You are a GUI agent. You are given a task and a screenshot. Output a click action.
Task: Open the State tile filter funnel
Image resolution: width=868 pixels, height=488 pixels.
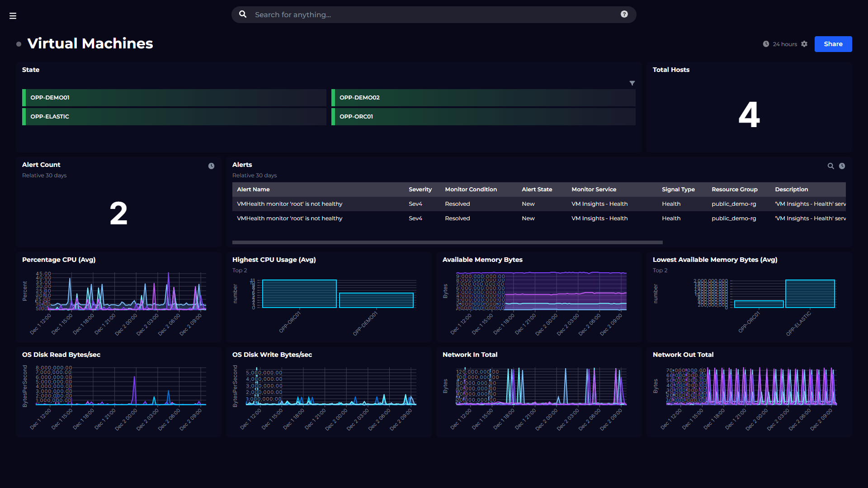coord(632,83)
